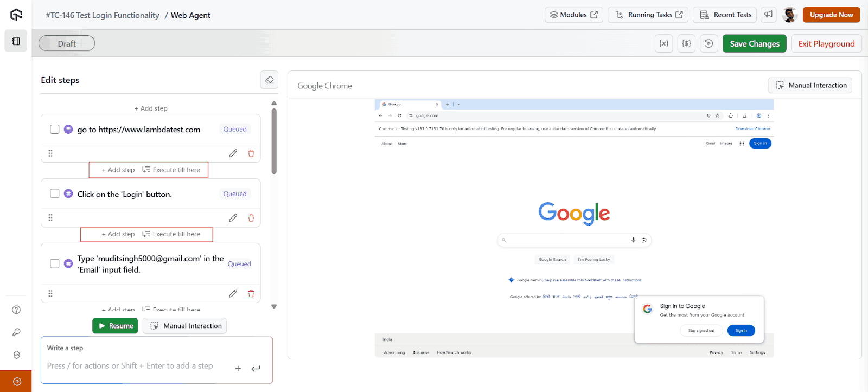Viewport: 868px width, 392px height.
Task: Click the scroll down arrow of the steps list
Action: point(274,307)
